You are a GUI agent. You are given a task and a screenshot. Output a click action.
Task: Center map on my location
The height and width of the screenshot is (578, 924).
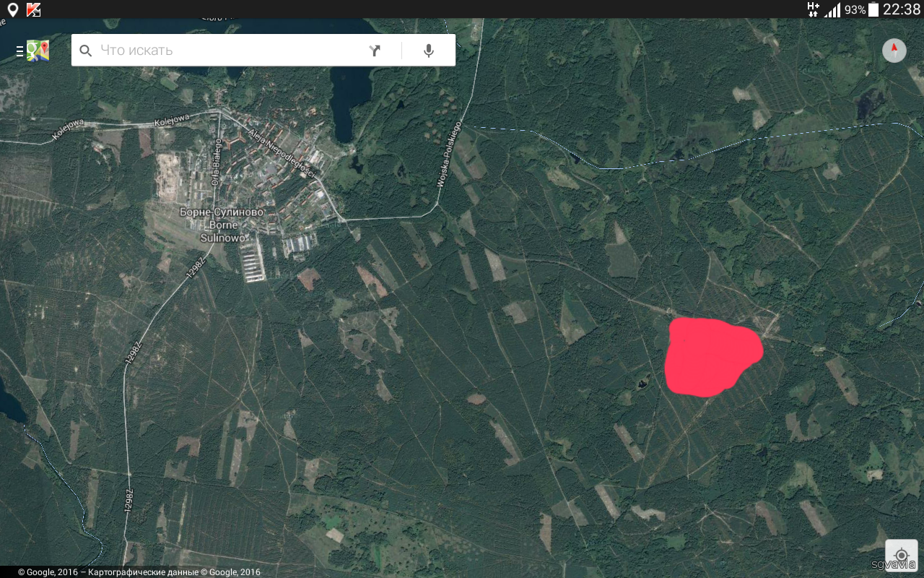pyautogui.click(x=901, y=555)
